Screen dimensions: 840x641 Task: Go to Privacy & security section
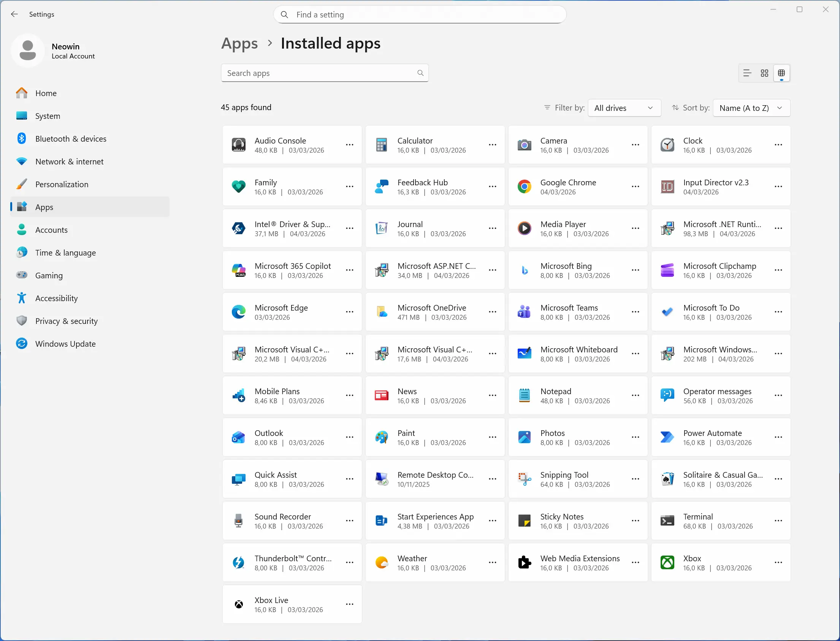[x=67, y=321]
